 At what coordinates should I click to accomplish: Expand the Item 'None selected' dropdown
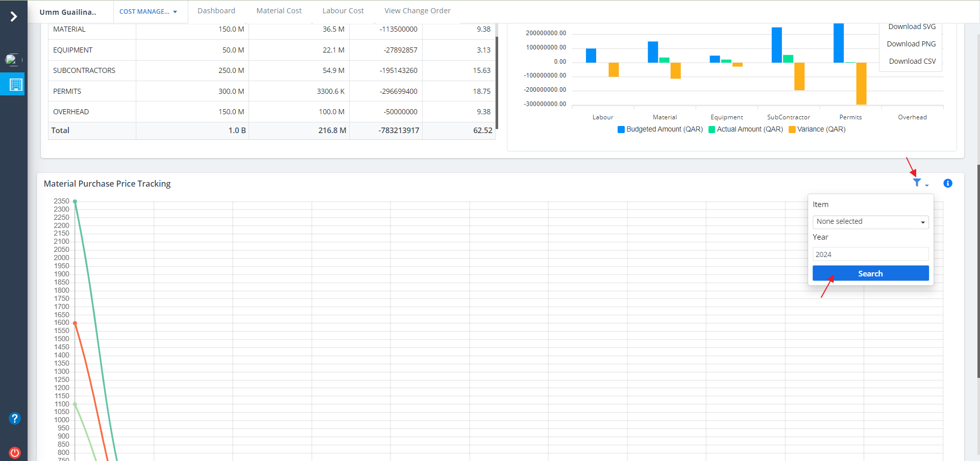(x=870, y=222)
